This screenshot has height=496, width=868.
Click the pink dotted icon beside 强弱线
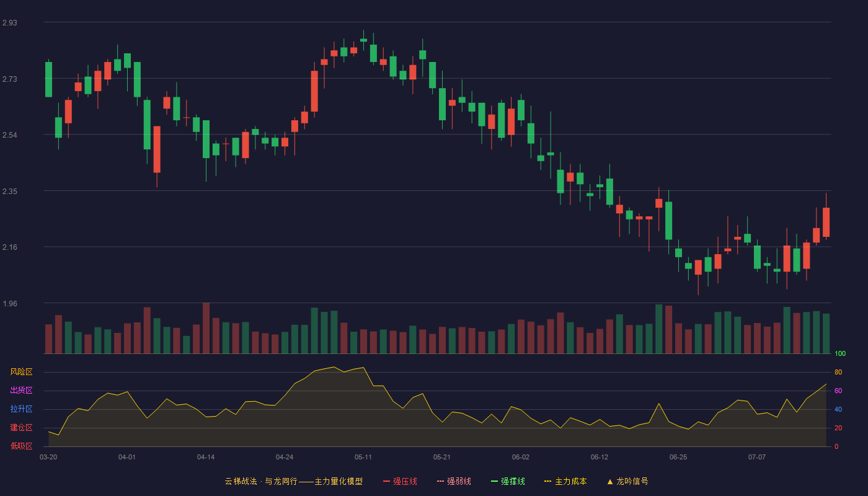(440, 481)
